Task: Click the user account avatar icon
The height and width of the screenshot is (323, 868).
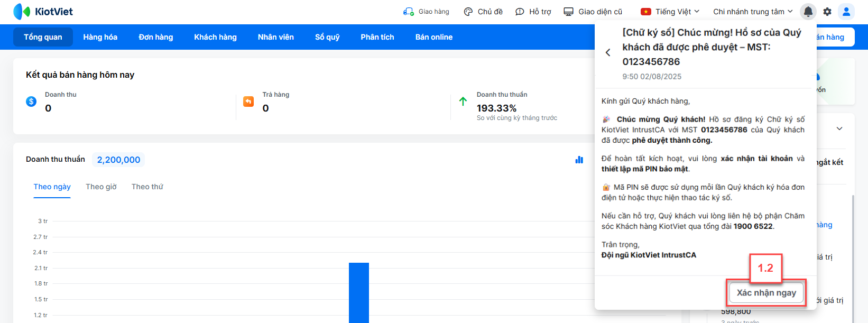Action: coord(846,12)
